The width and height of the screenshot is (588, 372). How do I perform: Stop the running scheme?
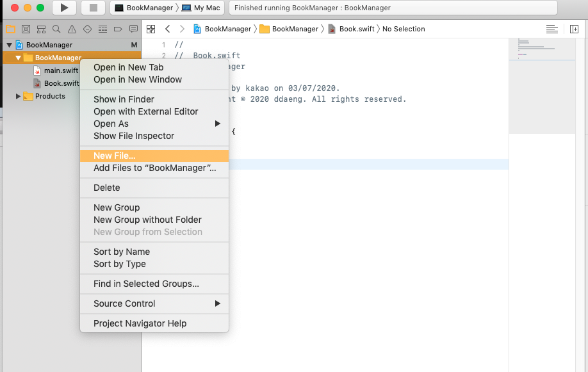click(x=94, y=8)
